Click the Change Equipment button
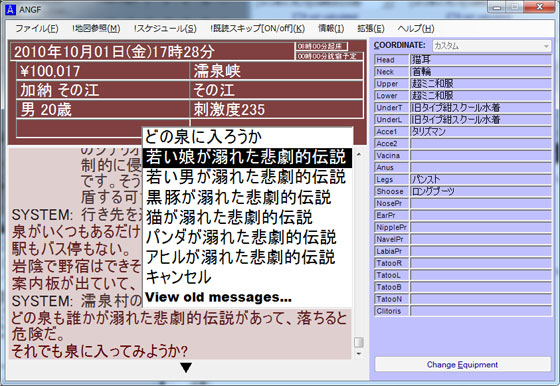Viewport: 560px width, 386px height. pos(462,365)
